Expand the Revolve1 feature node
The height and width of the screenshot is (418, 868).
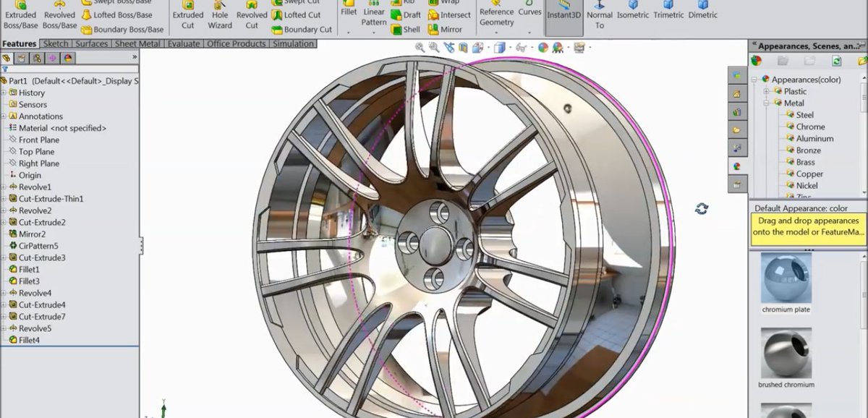click(4, 187)
